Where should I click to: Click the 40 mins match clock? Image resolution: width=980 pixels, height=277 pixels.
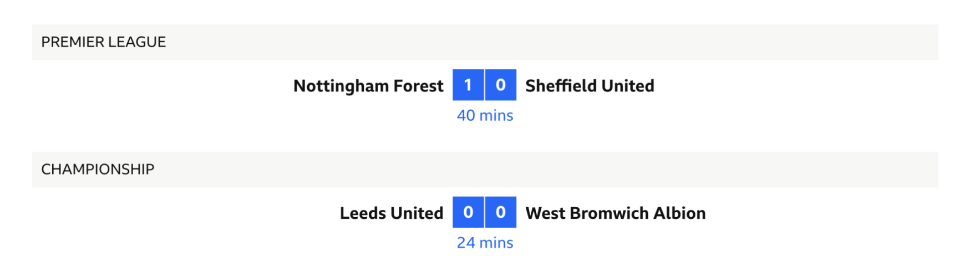pyautogui.click(x=485, y=115)
